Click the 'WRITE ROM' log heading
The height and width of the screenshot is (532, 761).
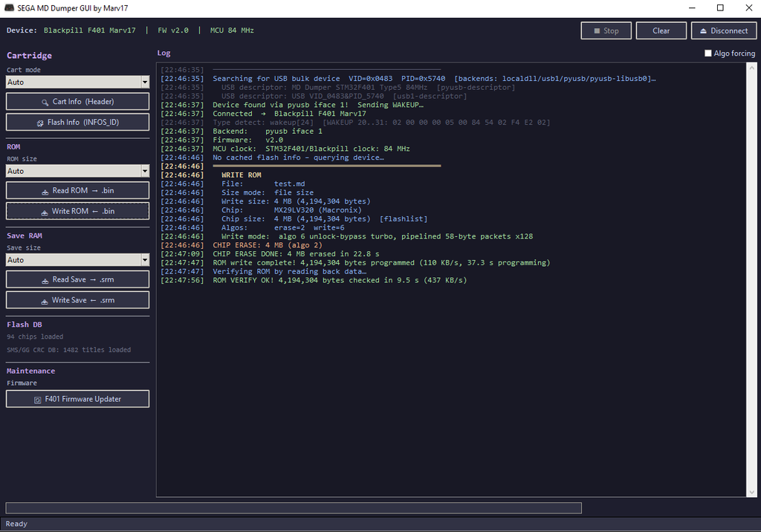coord(242,175)
